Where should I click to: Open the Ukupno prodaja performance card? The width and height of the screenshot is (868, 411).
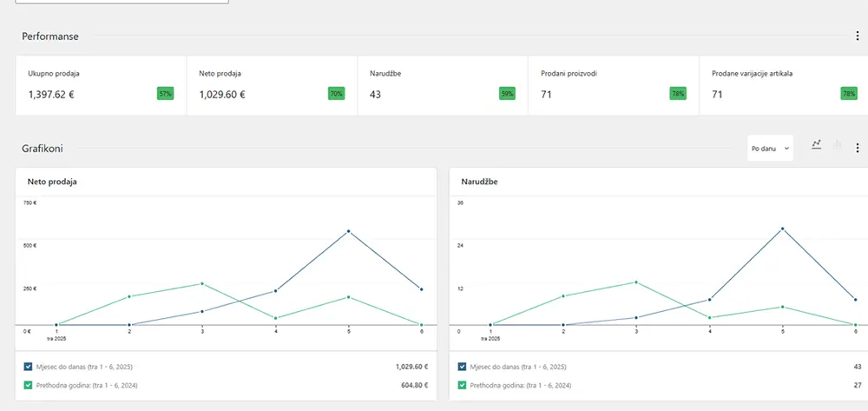[x=101, y=85]
